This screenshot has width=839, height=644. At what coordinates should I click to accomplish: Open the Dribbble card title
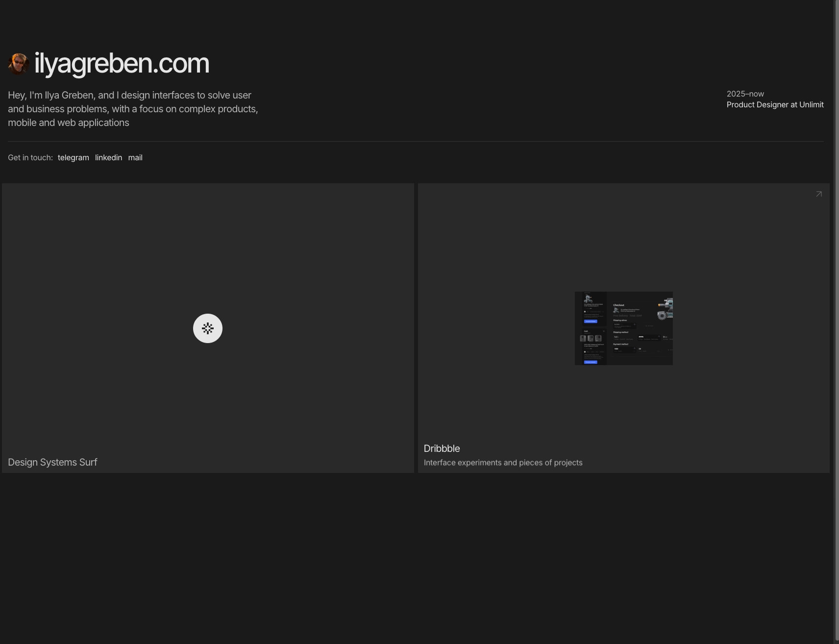[x=442, y=448]
